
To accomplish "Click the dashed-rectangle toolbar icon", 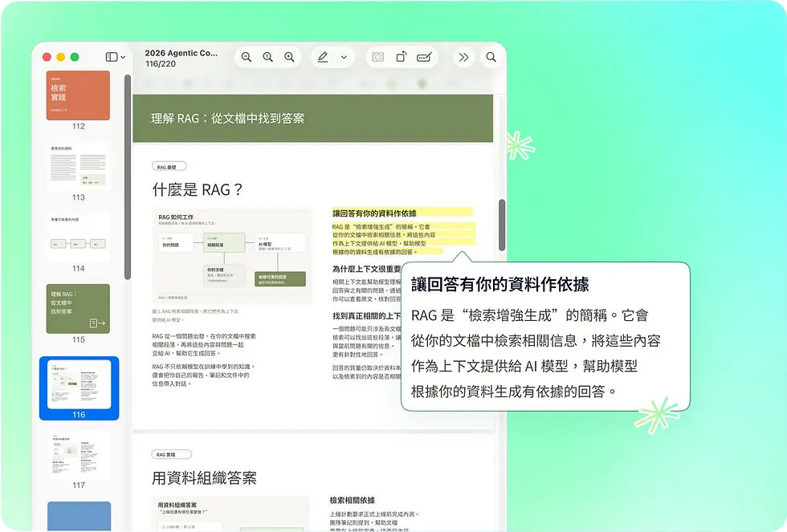I will coord(378,57).
